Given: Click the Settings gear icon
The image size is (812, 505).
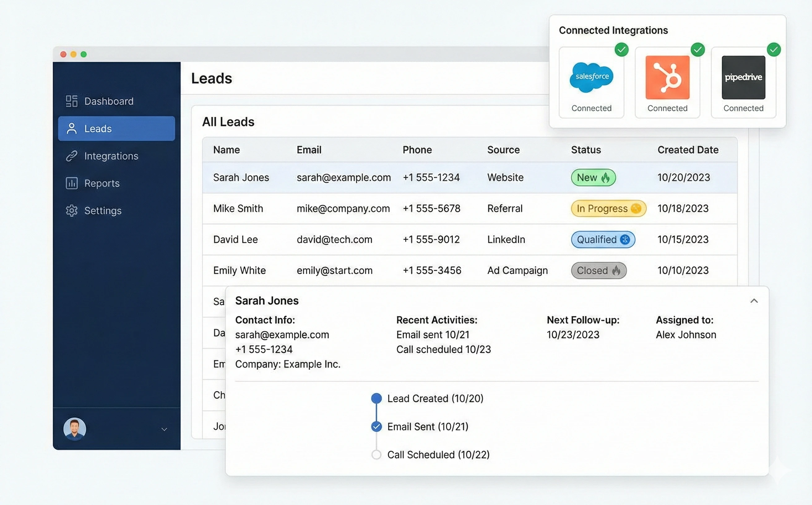Looking at the screenshot, I should [x=71, y=210].
